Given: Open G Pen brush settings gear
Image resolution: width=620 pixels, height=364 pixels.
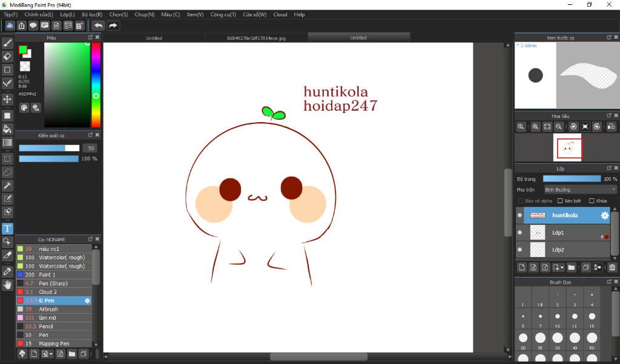Looking at the screenshot, I should [87, 301].
